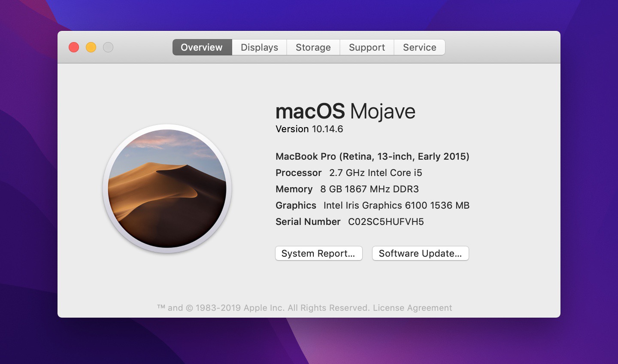Minimize window with the yellow button

(x=91, y=47)
